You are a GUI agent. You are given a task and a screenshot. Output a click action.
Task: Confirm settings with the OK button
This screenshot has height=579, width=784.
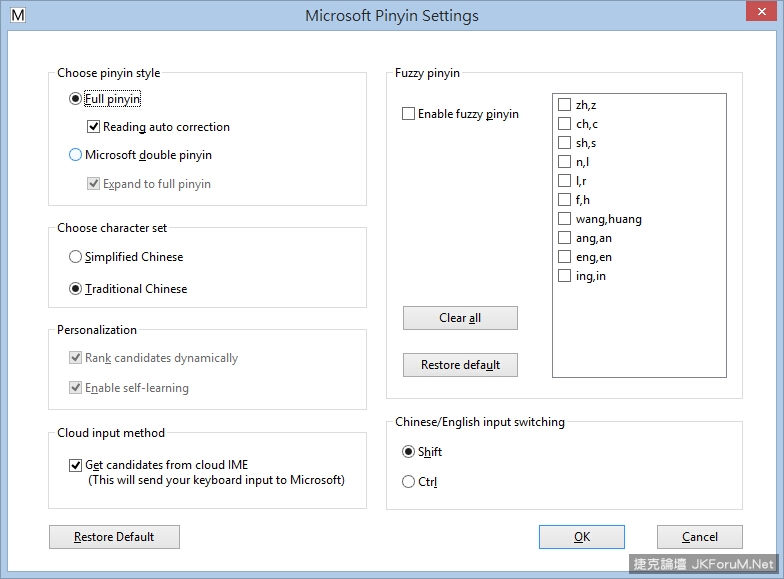(581, 537)
